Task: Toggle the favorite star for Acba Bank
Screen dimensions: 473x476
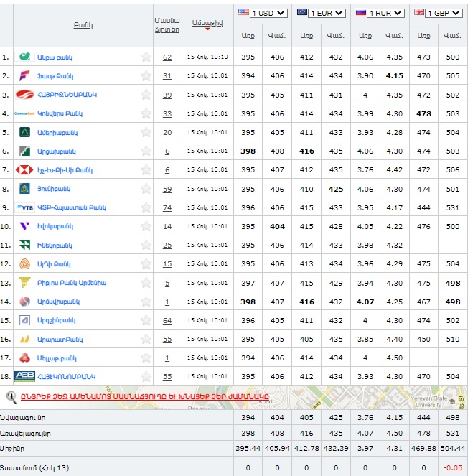Action: point(146,57)
